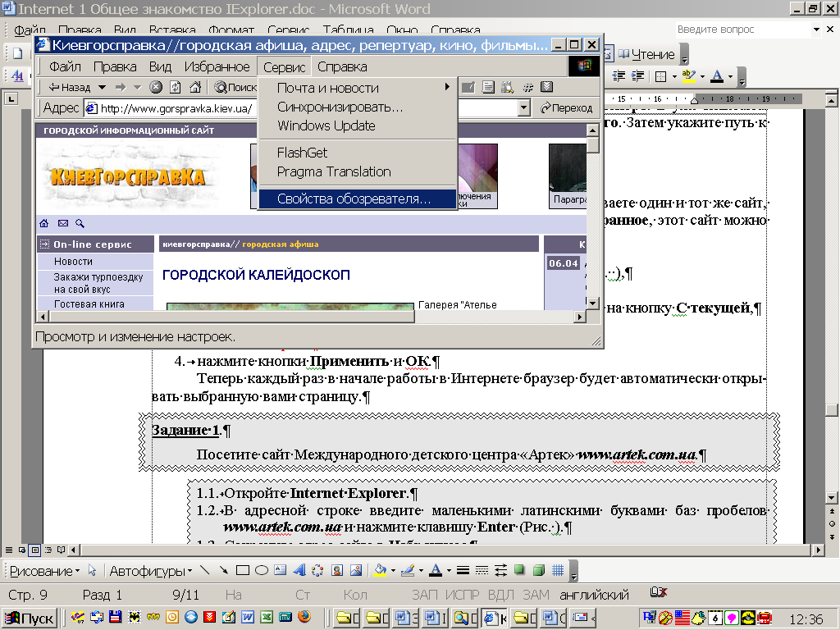
Task: Click the Refresh icon in IE toolbar
Action: (x=176, y=87)
